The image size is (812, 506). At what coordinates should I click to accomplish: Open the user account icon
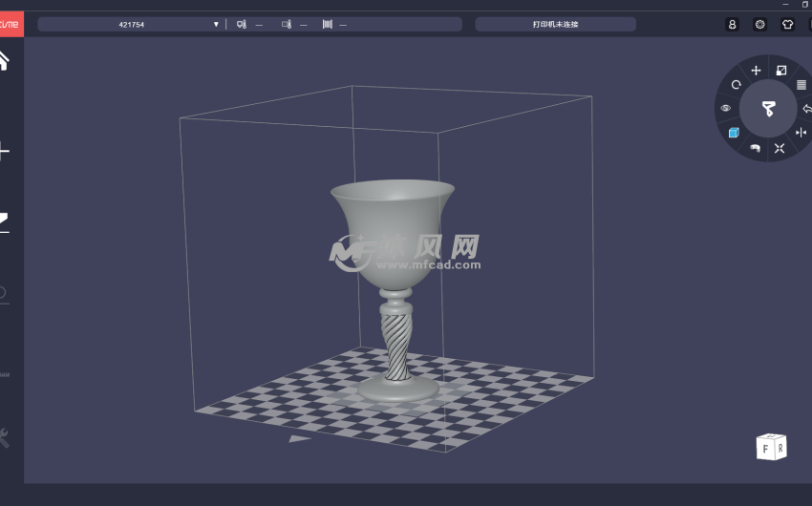click(733, 25)
